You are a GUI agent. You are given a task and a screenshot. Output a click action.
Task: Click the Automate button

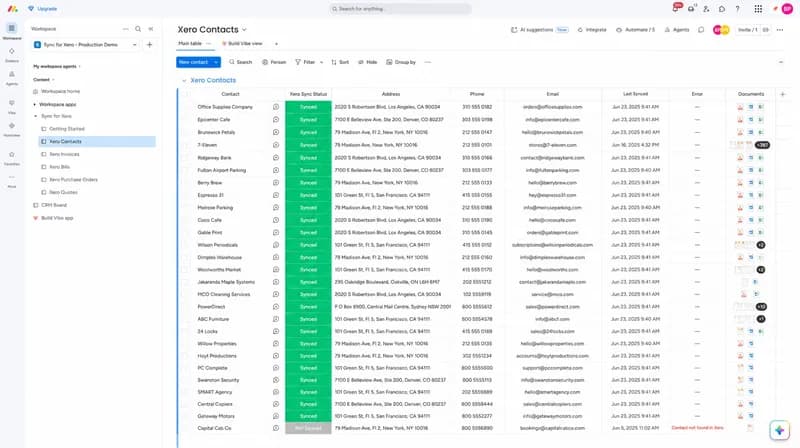point(635,30)
